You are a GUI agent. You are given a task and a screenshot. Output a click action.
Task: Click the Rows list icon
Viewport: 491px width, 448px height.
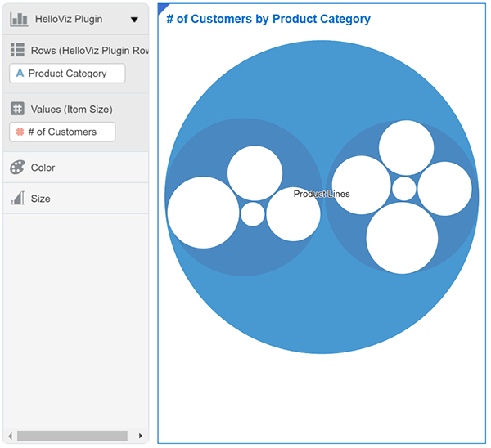pos(17,51)
